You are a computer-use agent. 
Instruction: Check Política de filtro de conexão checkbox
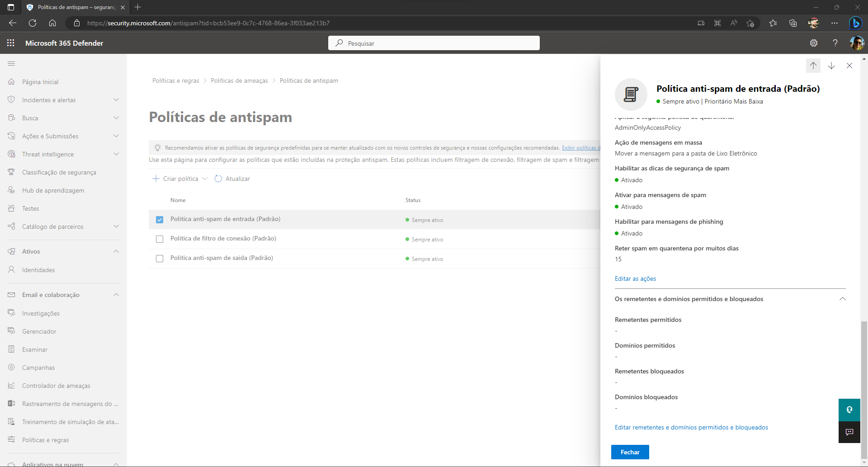pyautogui.click(x=160, y=239)
